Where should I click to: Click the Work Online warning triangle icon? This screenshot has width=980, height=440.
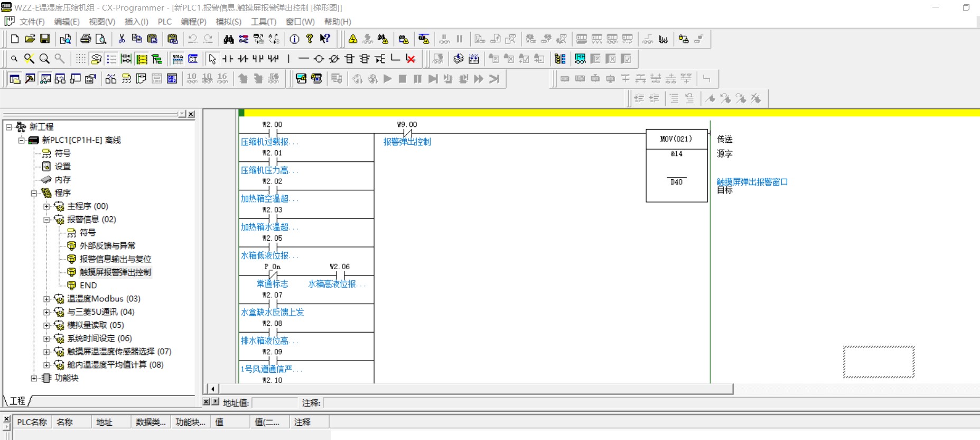click(353, 39)
